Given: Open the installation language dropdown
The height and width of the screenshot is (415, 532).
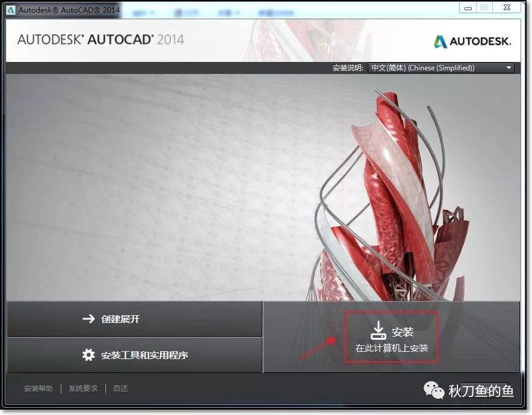Looking at the screenshot, I should point(441,68).
